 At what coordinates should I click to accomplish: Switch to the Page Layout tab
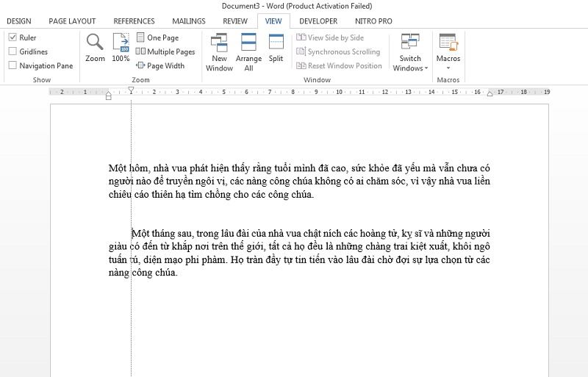[72, 21]
